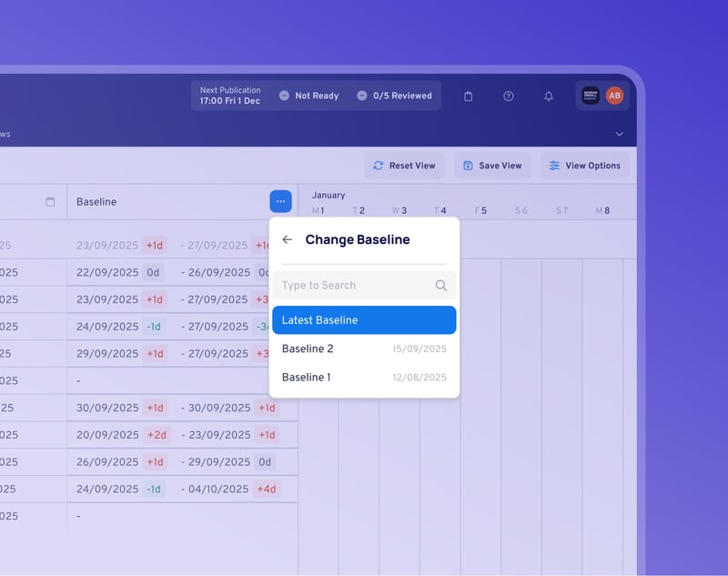This screenshot has height=576, width=728.
Task: Click the M 8 day header
Action: tap(602, 211)
